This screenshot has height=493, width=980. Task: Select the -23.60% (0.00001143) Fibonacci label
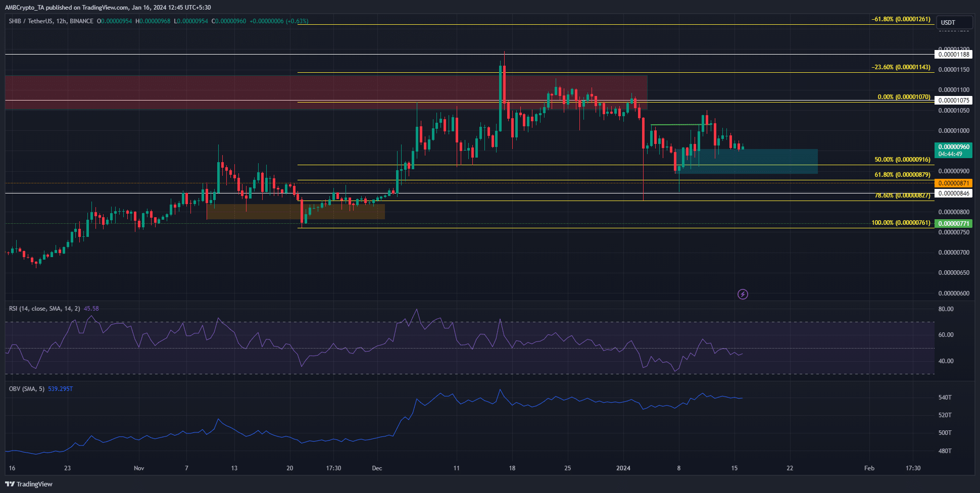point(901,67)
